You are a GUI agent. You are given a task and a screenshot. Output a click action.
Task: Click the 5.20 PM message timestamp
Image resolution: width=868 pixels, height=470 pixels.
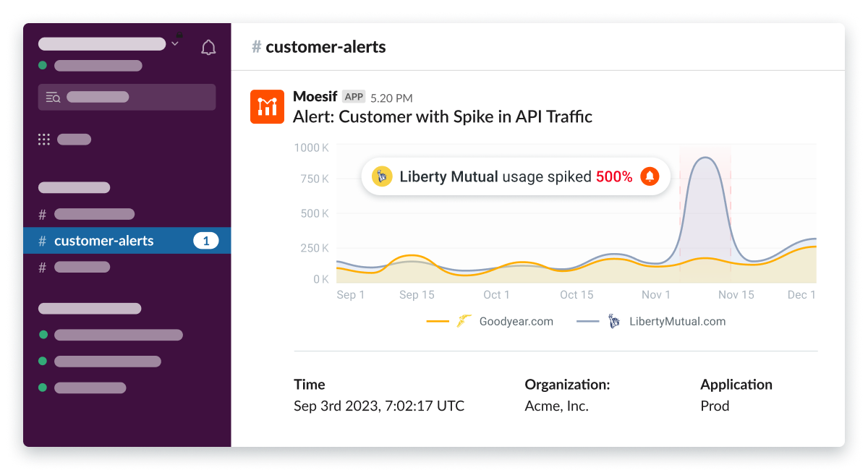[391, 98]
